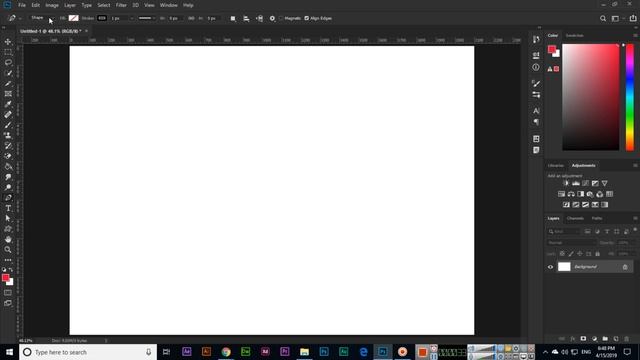Create a new layer from Layers panel
The width and height of the screenshot is (640, 360).
click(616, 339)
